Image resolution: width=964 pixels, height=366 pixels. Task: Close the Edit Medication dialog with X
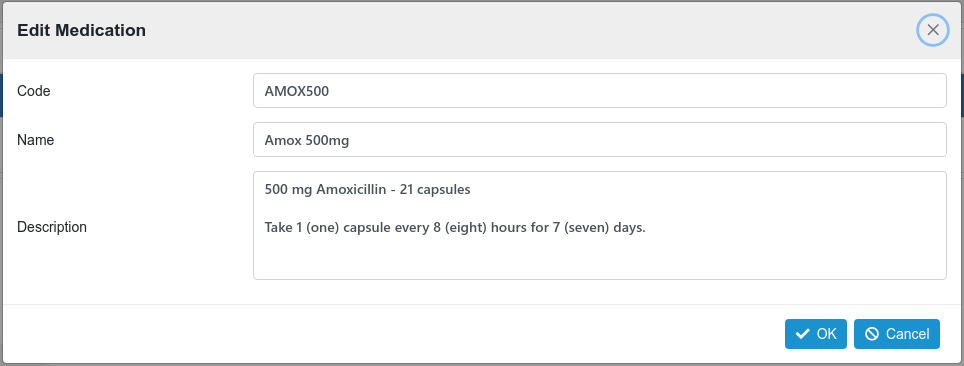tap(933, 30)
